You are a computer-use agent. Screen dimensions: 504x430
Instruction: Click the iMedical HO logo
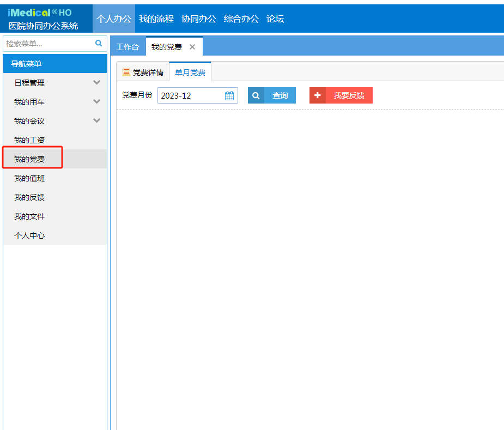(40, 13)
